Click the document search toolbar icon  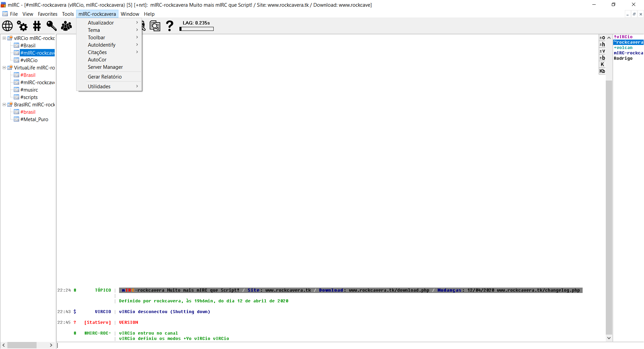[155, 26]
